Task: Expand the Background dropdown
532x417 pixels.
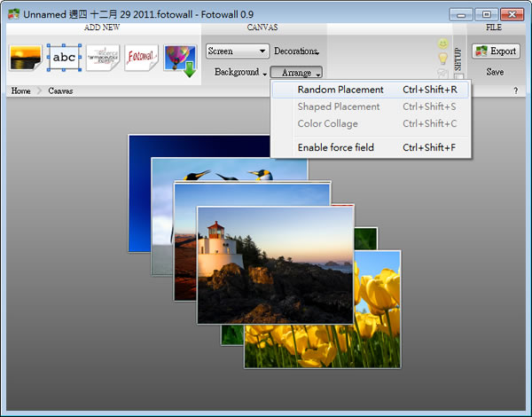Action: [x=240, y=72]
